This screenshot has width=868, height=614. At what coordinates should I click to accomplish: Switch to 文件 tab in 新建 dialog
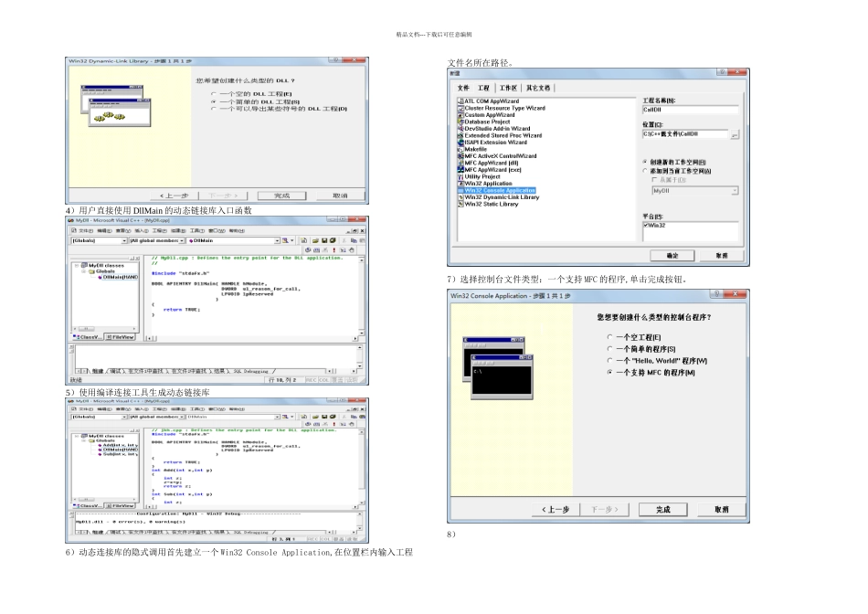(x=463, y=88)
